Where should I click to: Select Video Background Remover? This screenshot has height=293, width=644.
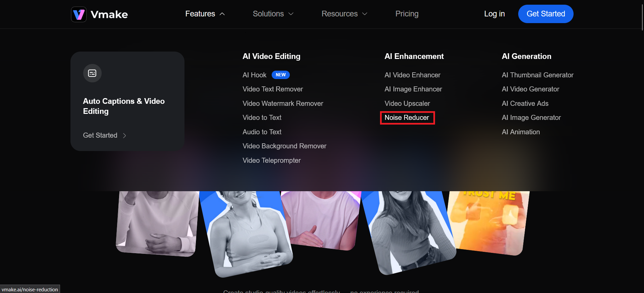284,146
